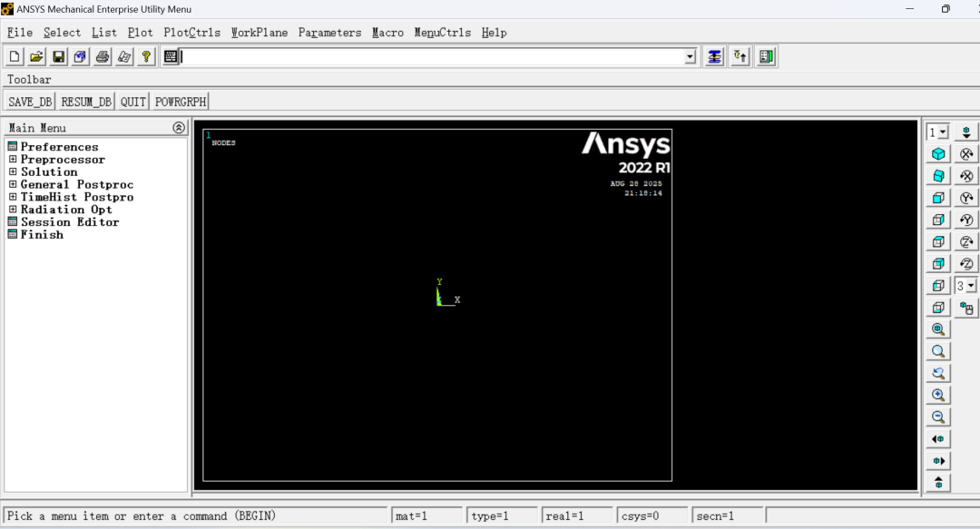Rotate the model about the +Z axis

[966, 241]
